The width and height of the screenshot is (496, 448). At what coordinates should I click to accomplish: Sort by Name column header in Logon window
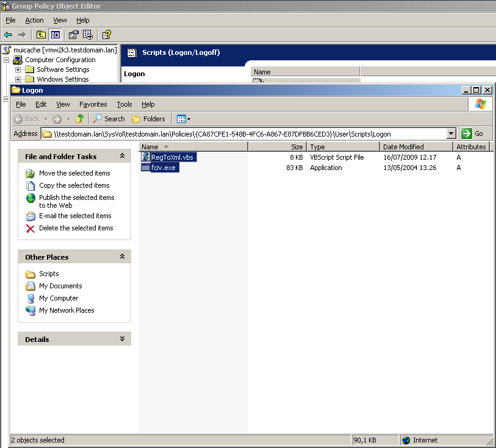193,147
